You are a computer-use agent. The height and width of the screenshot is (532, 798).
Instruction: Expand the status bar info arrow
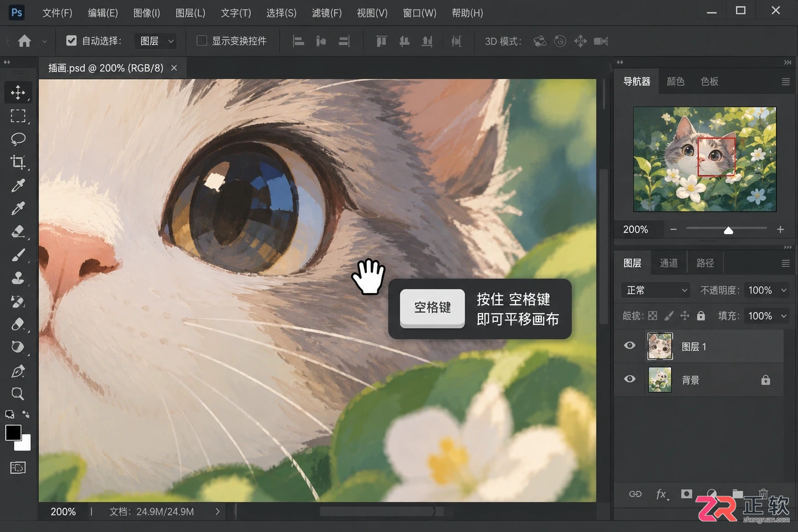pos(217,511)
